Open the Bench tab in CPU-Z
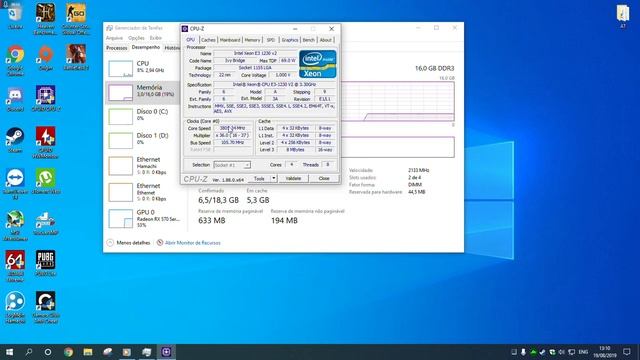The width and height of the screenshot is (640, 360). 309,40
